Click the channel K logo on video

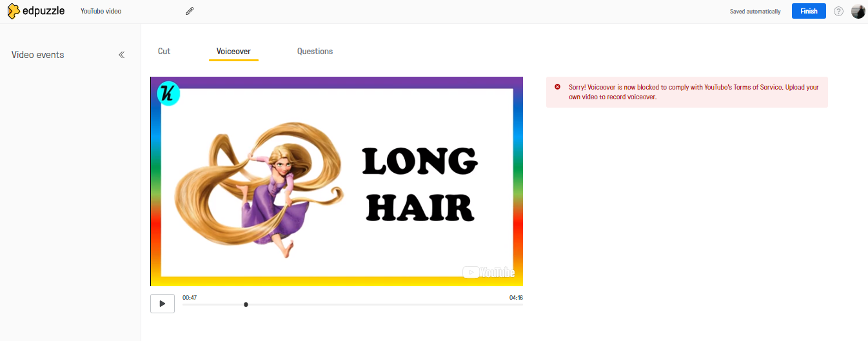coord(168,94)
